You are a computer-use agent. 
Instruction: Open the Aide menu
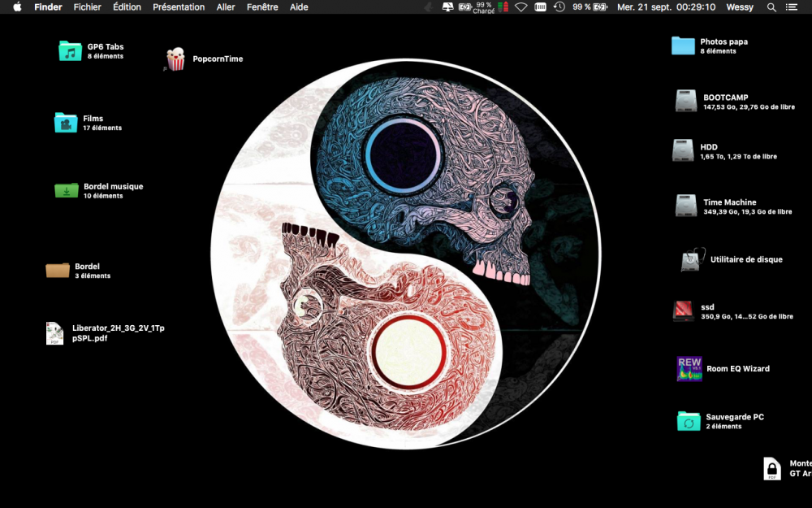(299, 7)
